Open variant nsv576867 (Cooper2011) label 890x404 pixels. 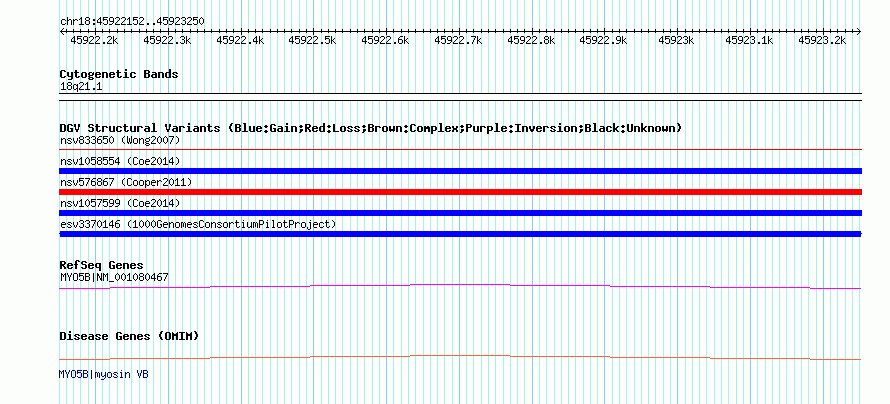point(126,182)
